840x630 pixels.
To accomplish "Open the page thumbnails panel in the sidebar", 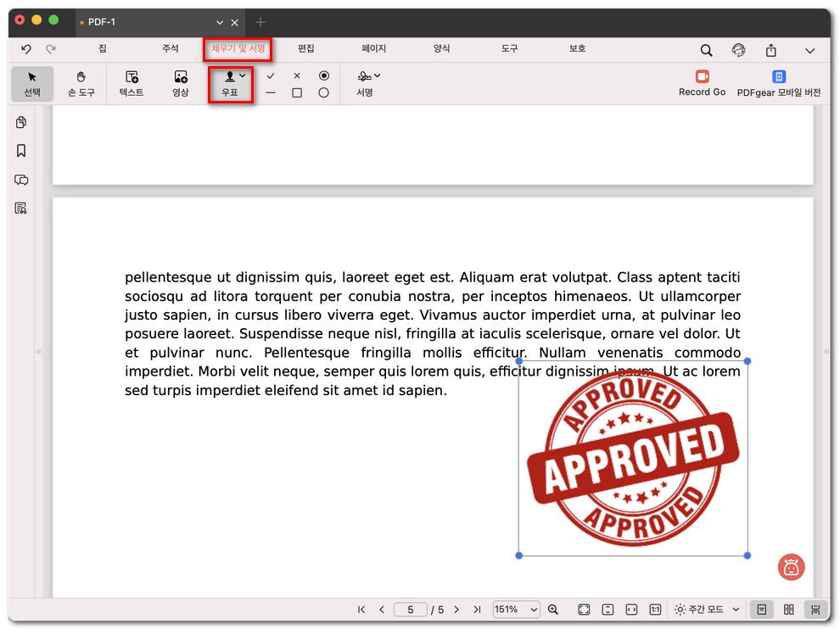I will (x=21, y=123).
